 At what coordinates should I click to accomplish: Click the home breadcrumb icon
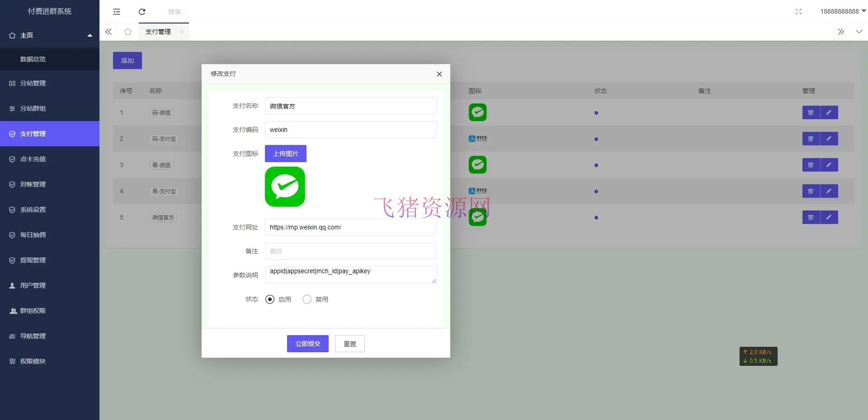(x=127, y=32)
